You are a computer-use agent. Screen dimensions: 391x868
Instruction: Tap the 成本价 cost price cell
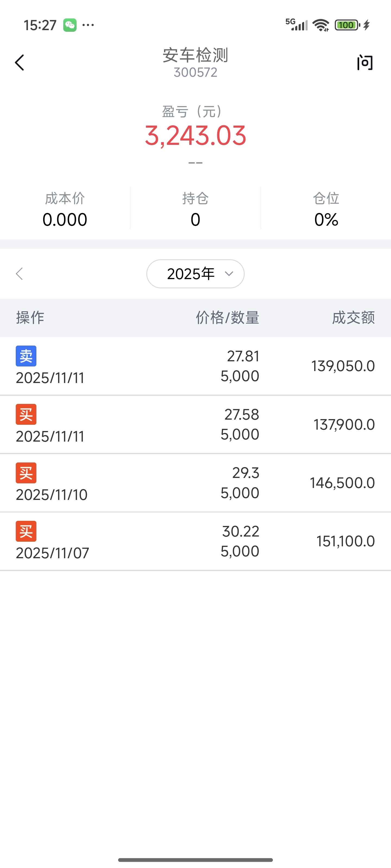pyautogui.click(x=65, y=209)
